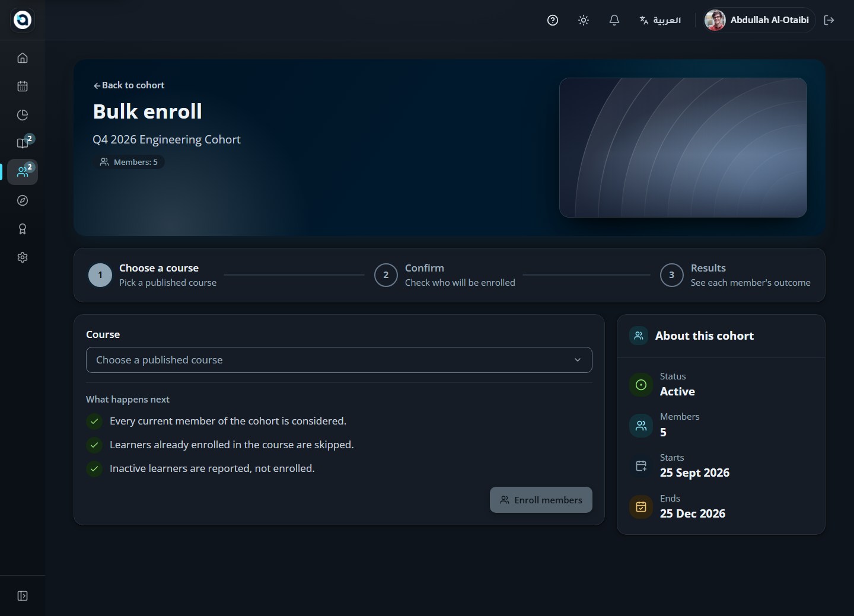Select step 2 Confirm
The height and width of the screenshot is (616, 854).
[445, 275]
